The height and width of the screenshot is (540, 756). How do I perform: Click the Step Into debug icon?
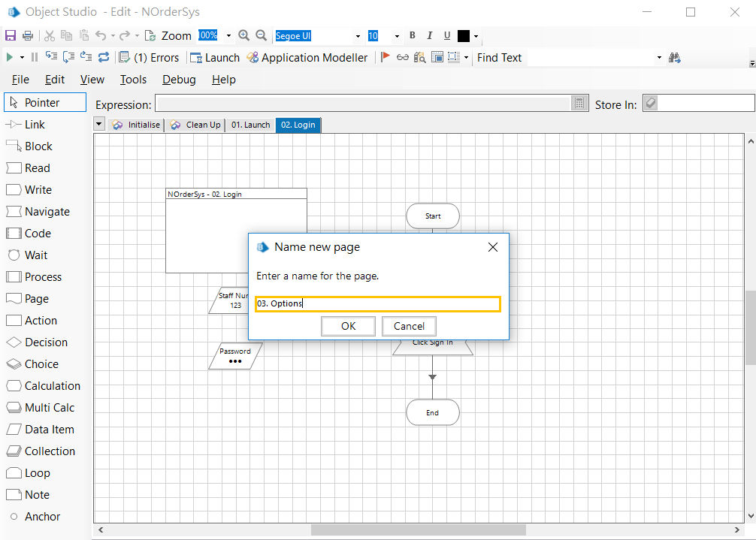51,57
